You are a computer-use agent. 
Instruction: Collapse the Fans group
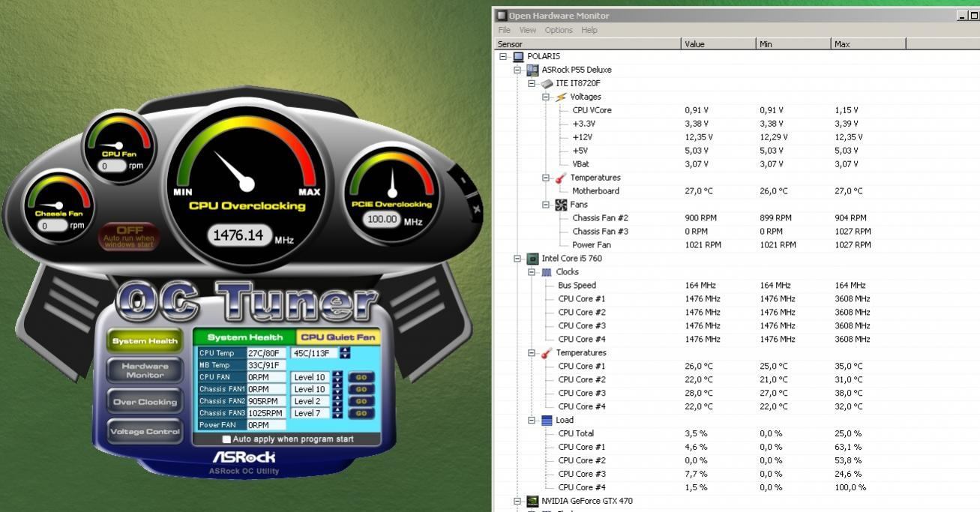pyautogui.click(x=546, y=205)
